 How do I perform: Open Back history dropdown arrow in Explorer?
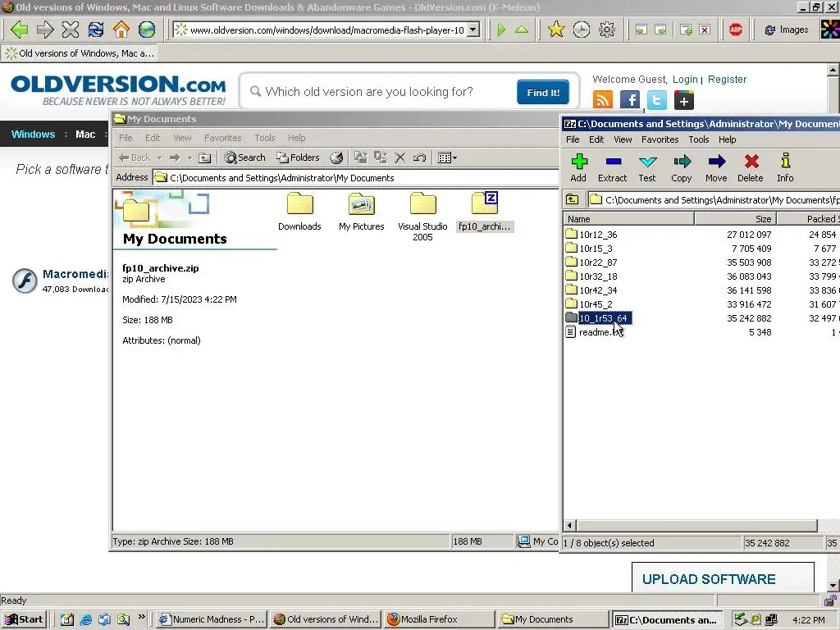coord(159,157)
